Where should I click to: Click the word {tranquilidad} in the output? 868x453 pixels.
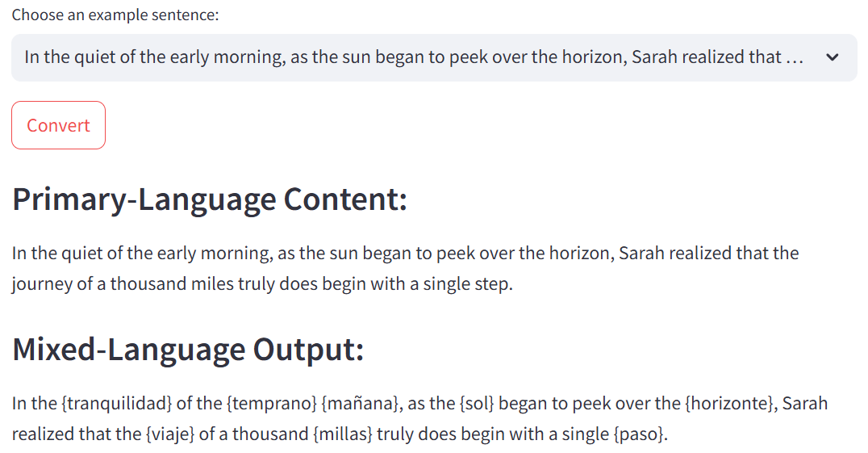tap(116, 403)
